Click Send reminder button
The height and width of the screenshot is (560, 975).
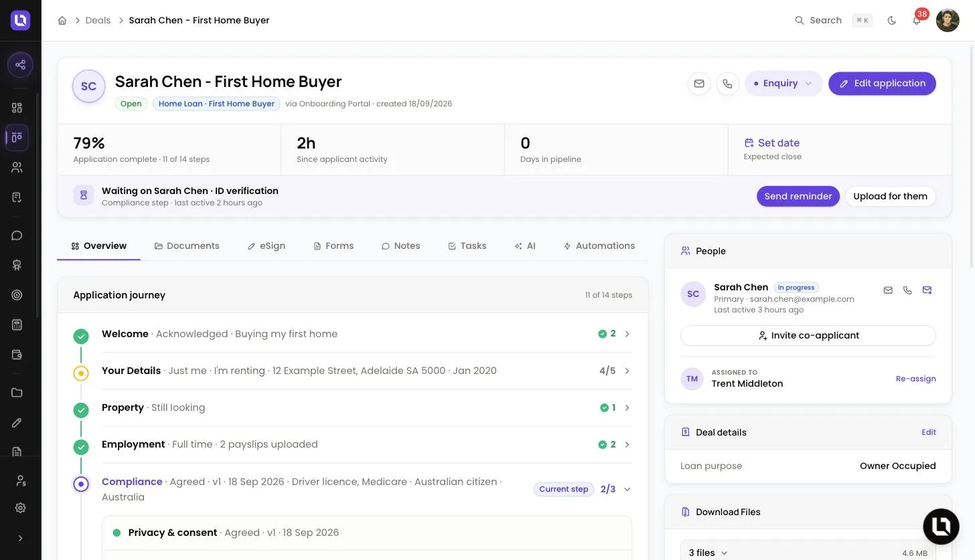798,196
